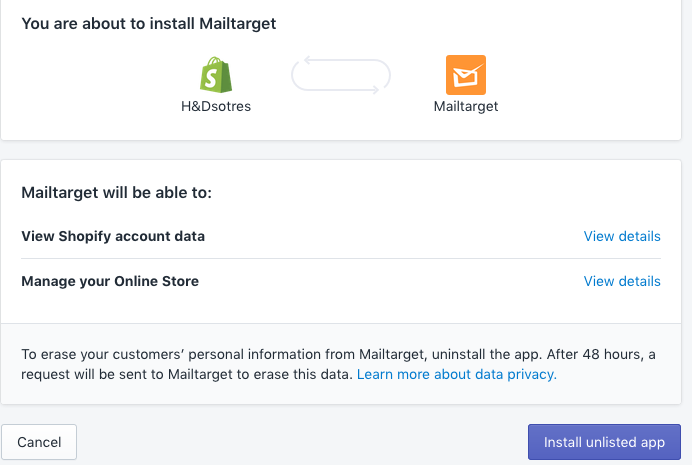View details for Manage your Online Store
This screenshot has height=465, width=692.
622,281
